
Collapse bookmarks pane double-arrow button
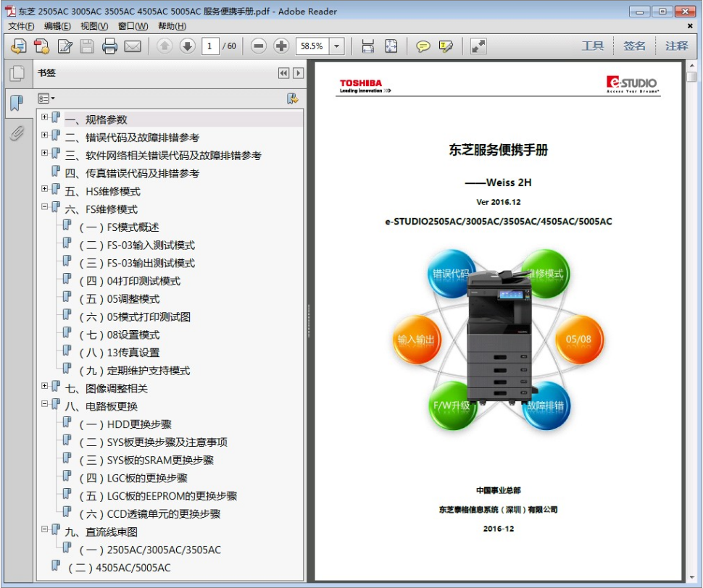point(283,73)
